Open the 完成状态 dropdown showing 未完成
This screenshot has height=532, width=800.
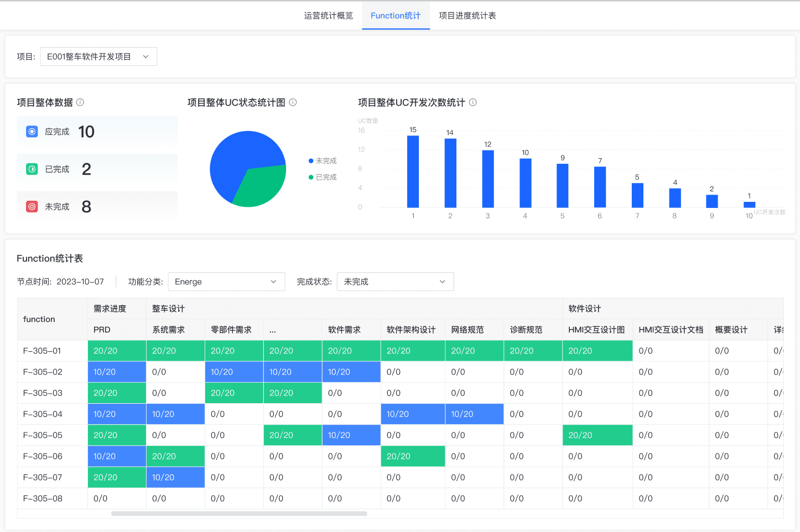click(x=395, y=281)
